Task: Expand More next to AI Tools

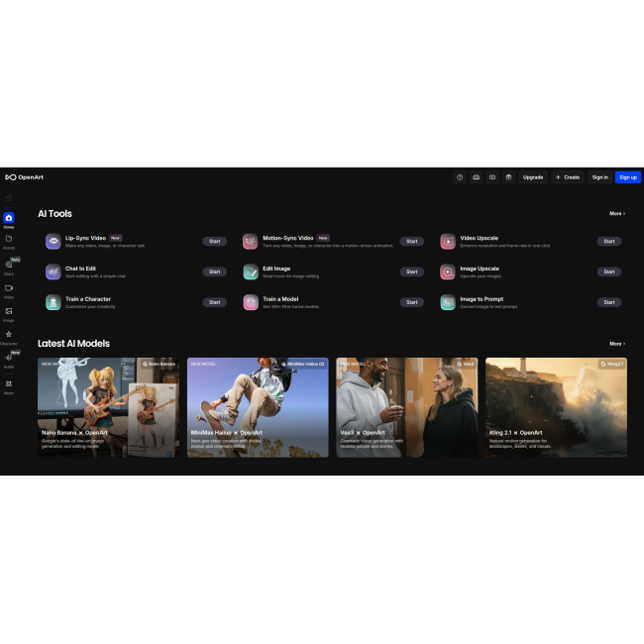Action: coord(617,213)
